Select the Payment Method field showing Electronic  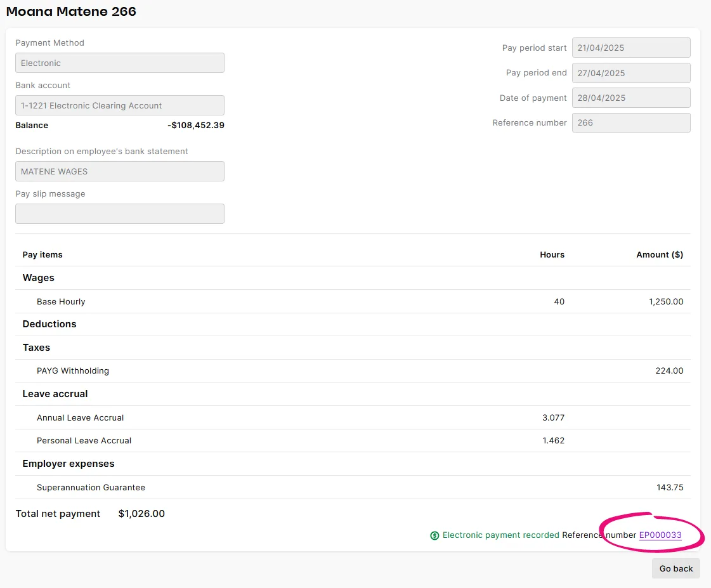119,63
